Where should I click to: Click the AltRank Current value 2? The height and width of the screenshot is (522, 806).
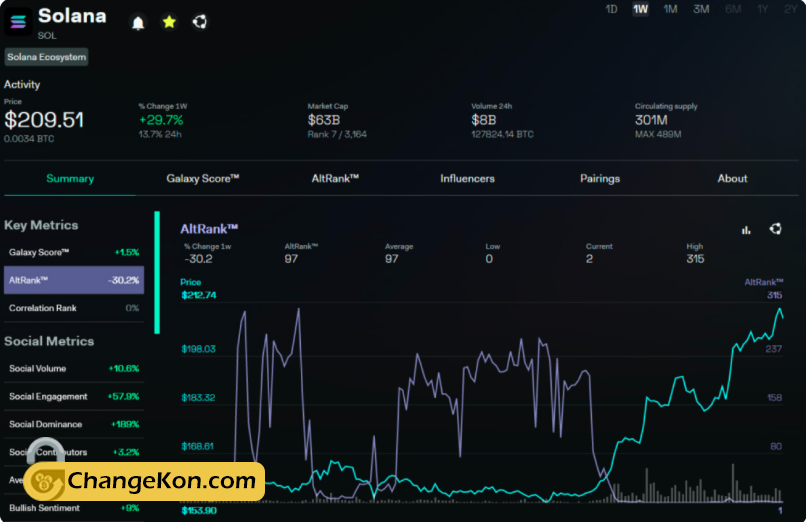click(589, 259)
